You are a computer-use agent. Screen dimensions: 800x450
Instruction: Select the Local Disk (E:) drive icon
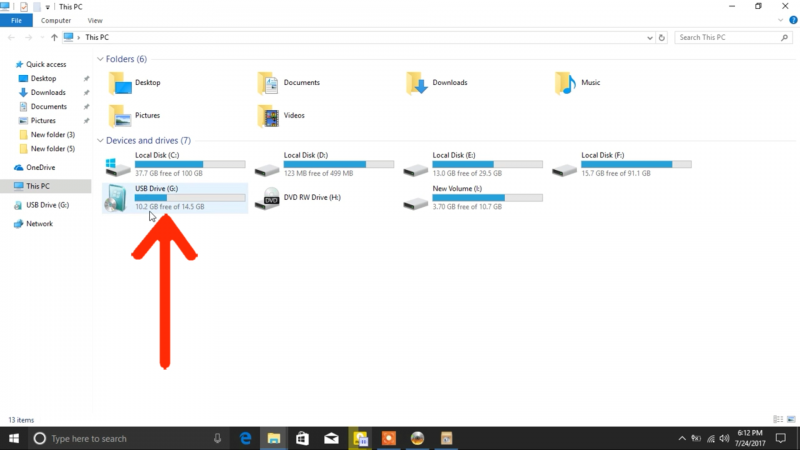click(x=415, y=170)
